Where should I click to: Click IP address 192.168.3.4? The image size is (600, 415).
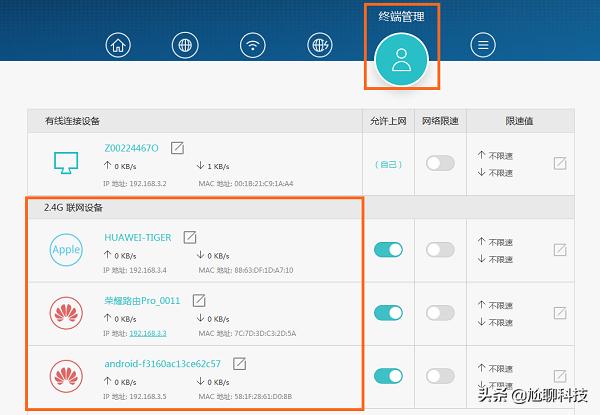point(148,270)
